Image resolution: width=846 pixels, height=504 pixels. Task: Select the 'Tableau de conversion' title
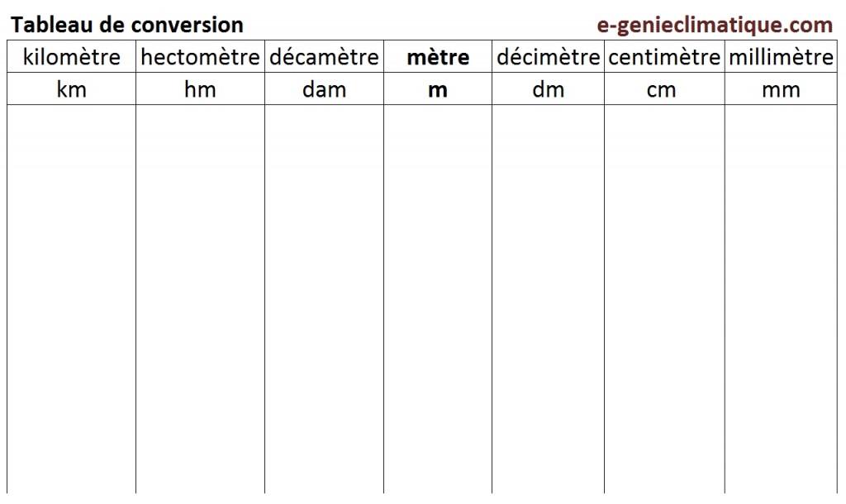(126, 25)
